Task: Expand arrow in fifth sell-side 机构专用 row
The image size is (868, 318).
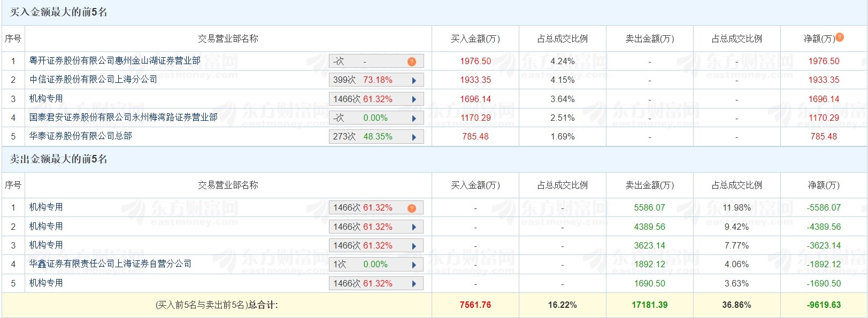Action: (x=414, y=284)
